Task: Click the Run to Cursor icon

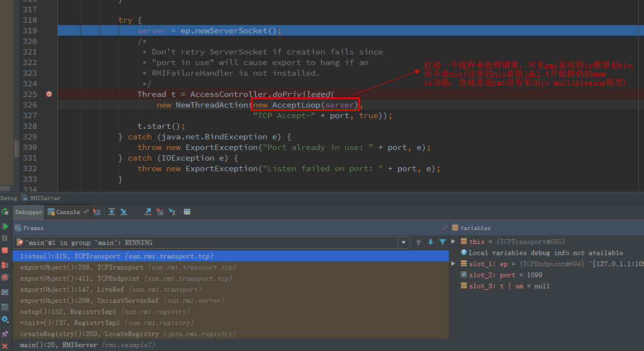Action: coord(172,212)
